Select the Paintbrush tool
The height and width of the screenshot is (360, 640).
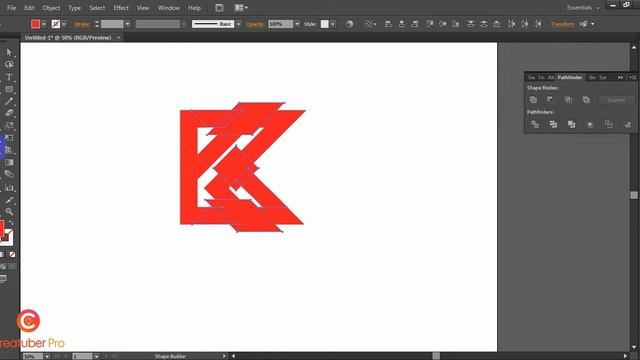tap(9, 101)
